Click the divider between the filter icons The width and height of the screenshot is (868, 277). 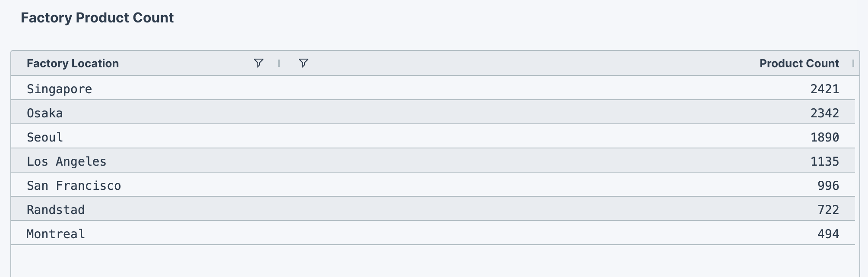279,63
